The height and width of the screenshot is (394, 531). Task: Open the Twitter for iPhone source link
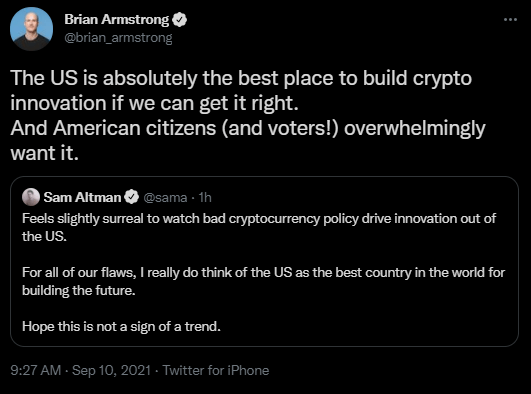(216, 370)
